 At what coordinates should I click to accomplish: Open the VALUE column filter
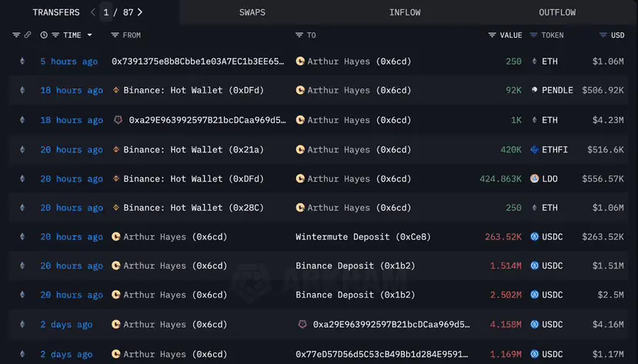coord(492,35)
